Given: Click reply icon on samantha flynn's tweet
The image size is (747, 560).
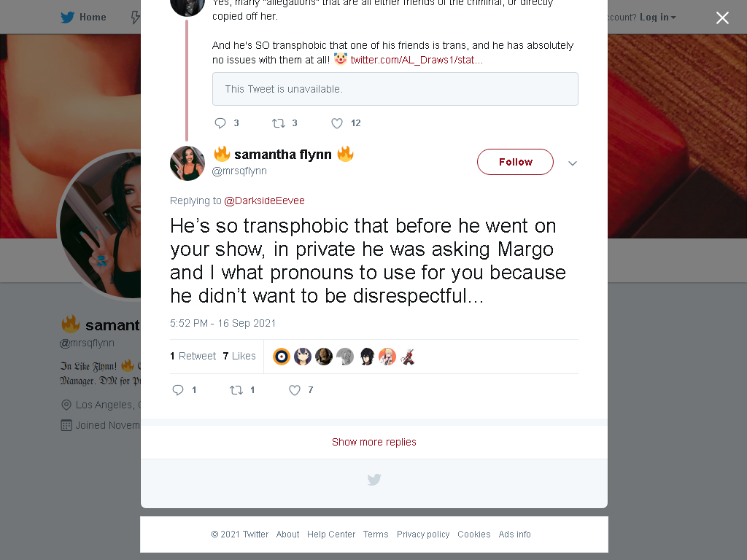Looking at the screenshot, I should (178, 390).
